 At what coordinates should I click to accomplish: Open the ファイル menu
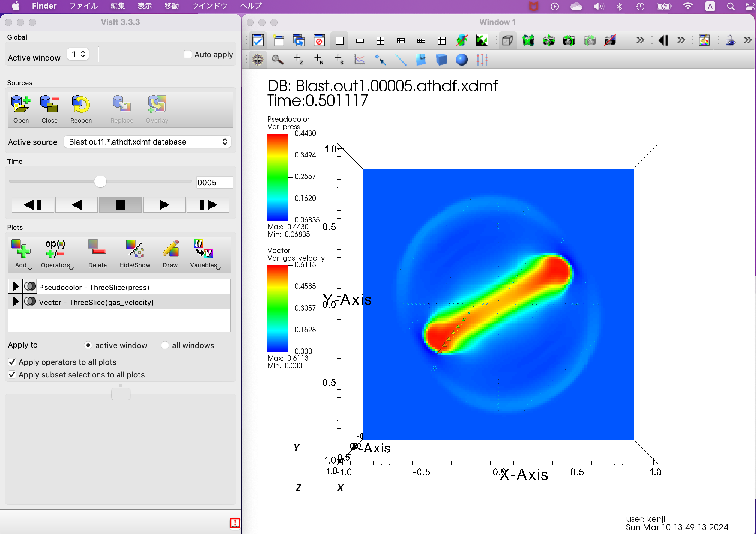(83, 6)
